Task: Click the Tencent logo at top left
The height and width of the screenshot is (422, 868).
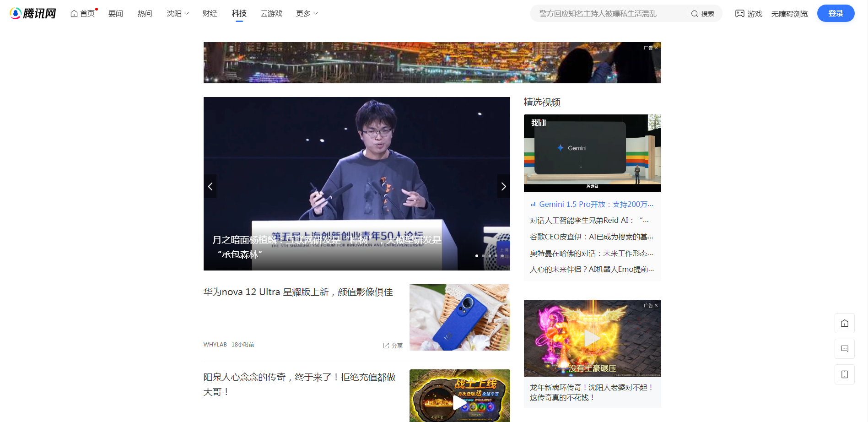Action: point(32,13)
